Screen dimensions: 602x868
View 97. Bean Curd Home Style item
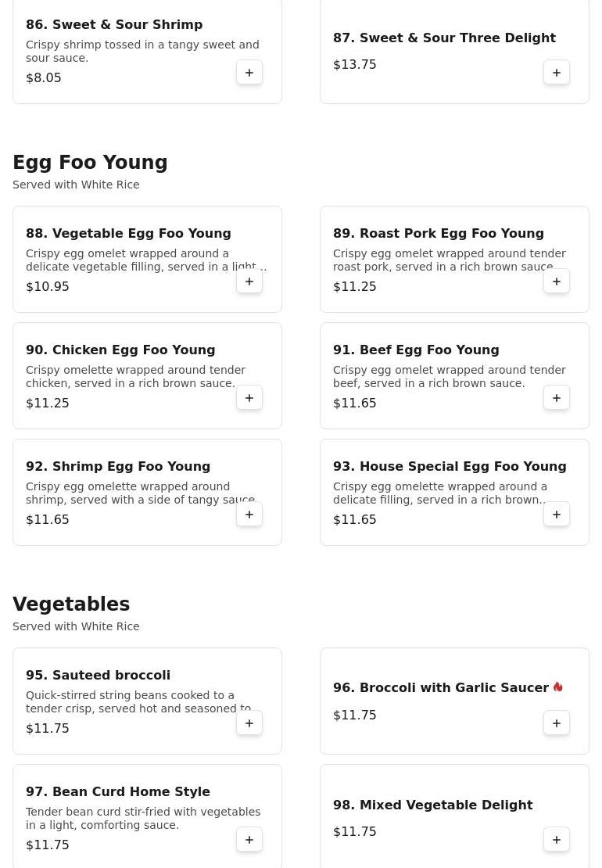pos(118,791)
